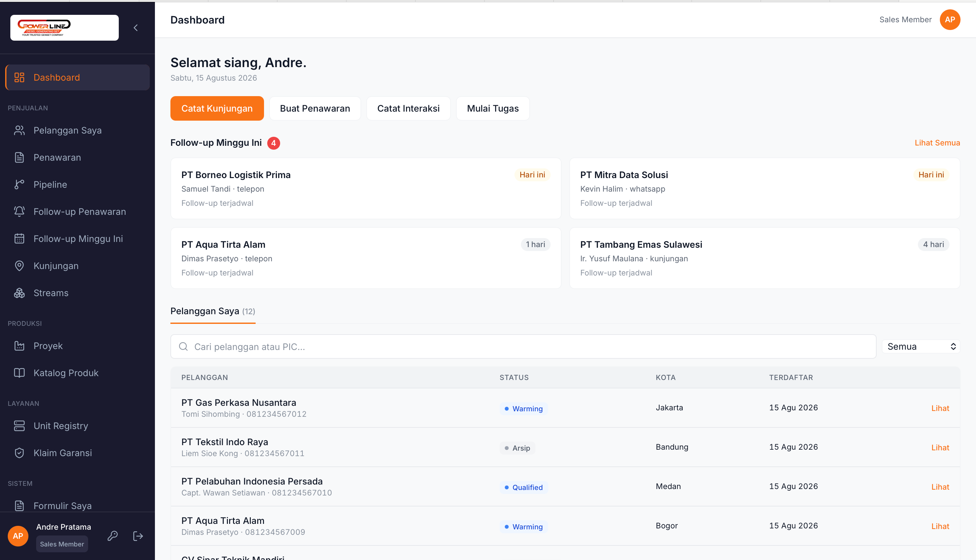976x560 pixels.
Task: Open the Katalog Produk menu item
Action: coord(77,373)
